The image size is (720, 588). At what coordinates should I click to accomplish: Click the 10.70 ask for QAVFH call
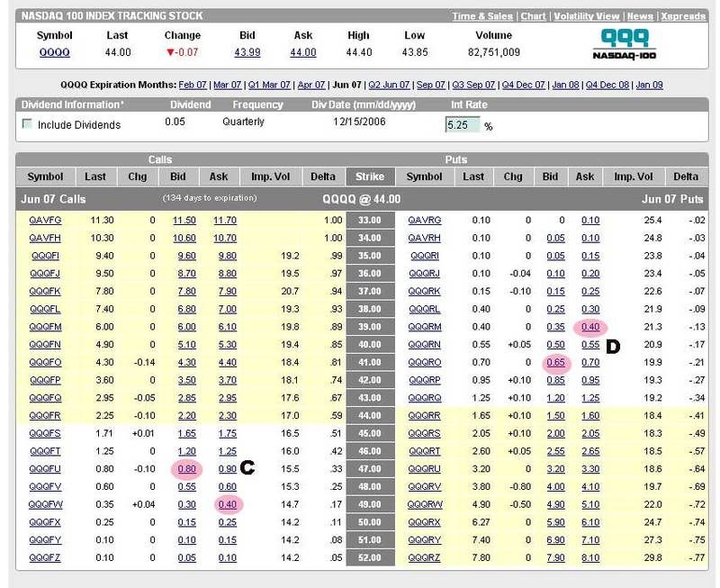pos(225,238)
